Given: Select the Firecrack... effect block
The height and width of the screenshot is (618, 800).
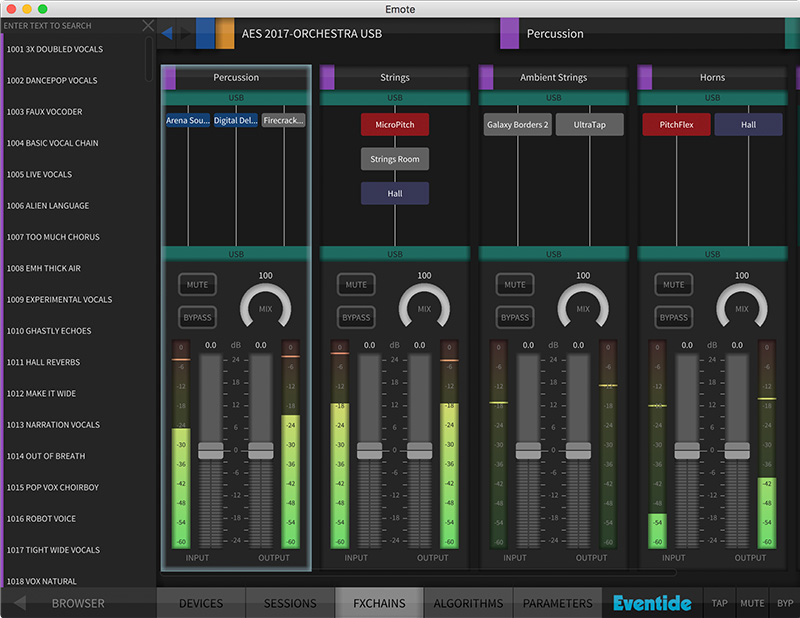Looking at the screenshot, I should (x=284, y=120).
